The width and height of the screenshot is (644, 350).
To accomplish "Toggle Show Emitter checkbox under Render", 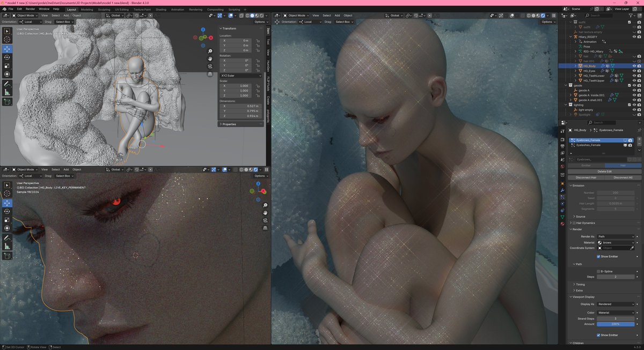I will [x=598, y=256].
